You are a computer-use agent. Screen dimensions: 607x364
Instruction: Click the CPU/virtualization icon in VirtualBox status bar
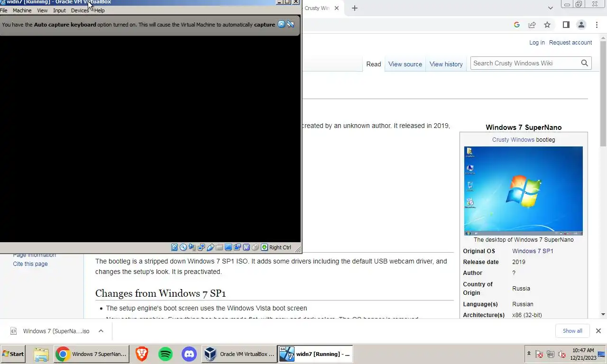[x=246, y=247]
